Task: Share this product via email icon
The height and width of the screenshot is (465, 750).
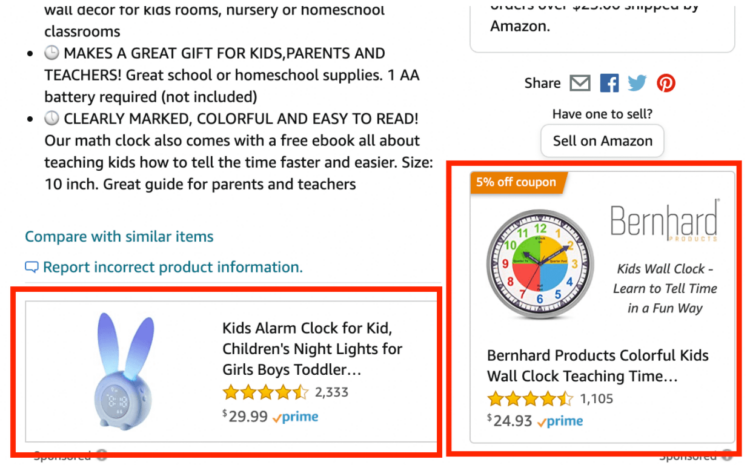Action: 580,83
